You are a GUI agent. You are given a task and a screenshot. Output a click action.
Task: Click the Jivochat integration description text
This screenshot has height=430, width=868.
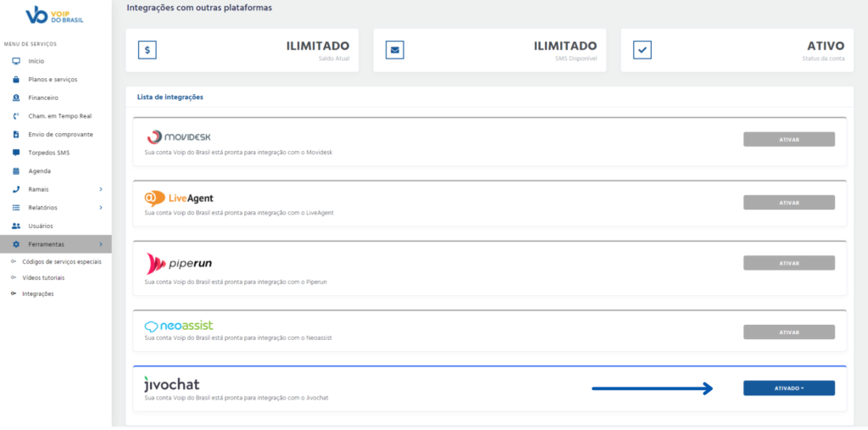click(x=236, y=398)
